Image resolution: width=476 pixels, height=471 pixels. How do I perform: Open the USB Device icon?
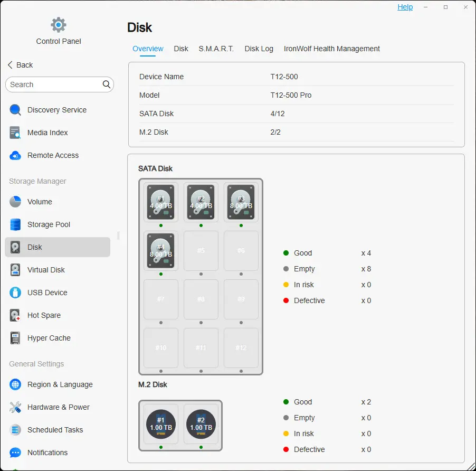click(x=15, y=293)
